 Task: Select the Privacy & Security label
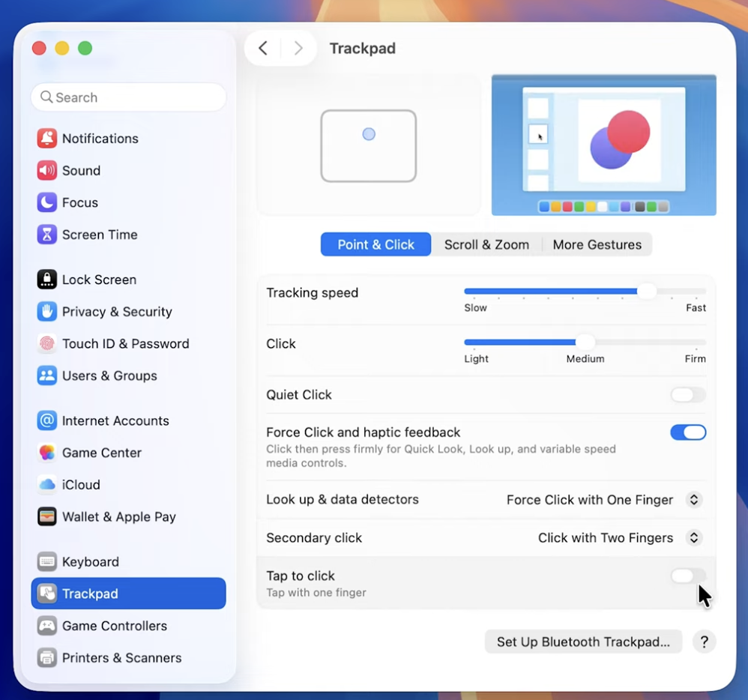[x=117, y=311]
